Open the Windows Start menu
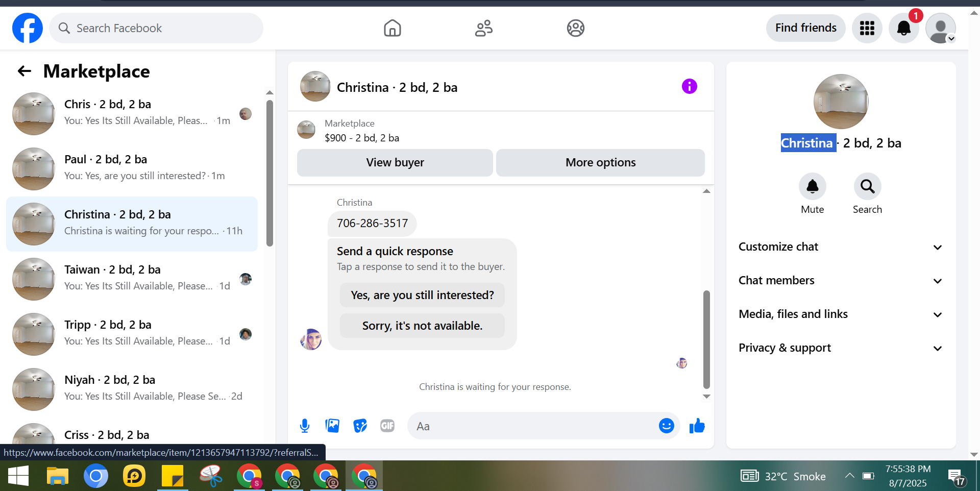 click(x=18, y=476)
